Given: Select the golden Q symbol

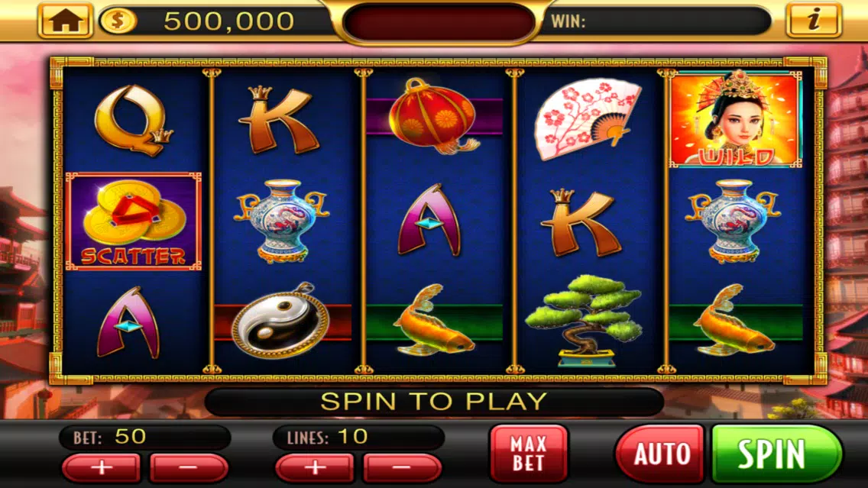Looking at the screenshot, I should [x=133, y=119].
